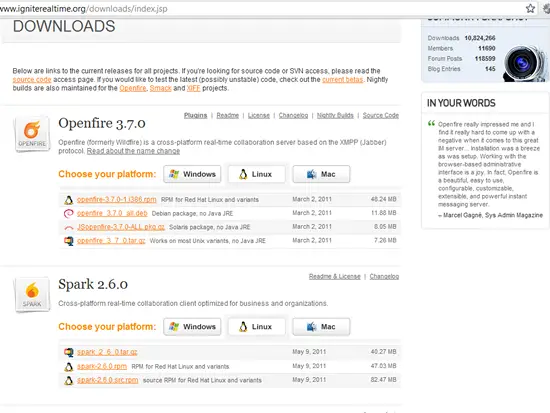Click the archive icon beside spark_2_6_0.tar.gz
This screenshot has width=550, height=413.
[69, 352]
